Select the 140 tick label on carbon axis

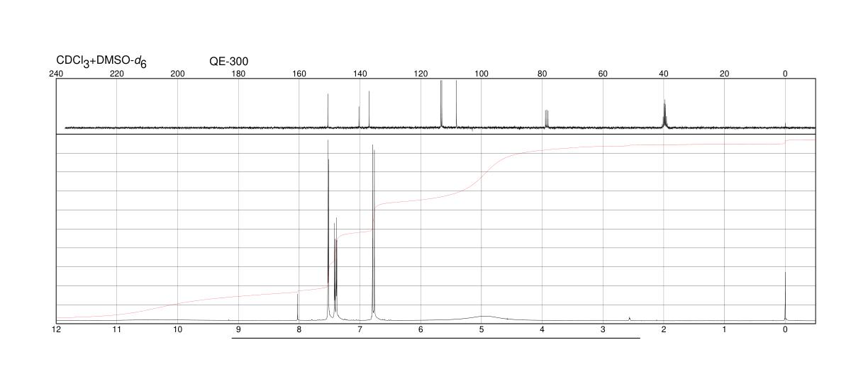360,74
